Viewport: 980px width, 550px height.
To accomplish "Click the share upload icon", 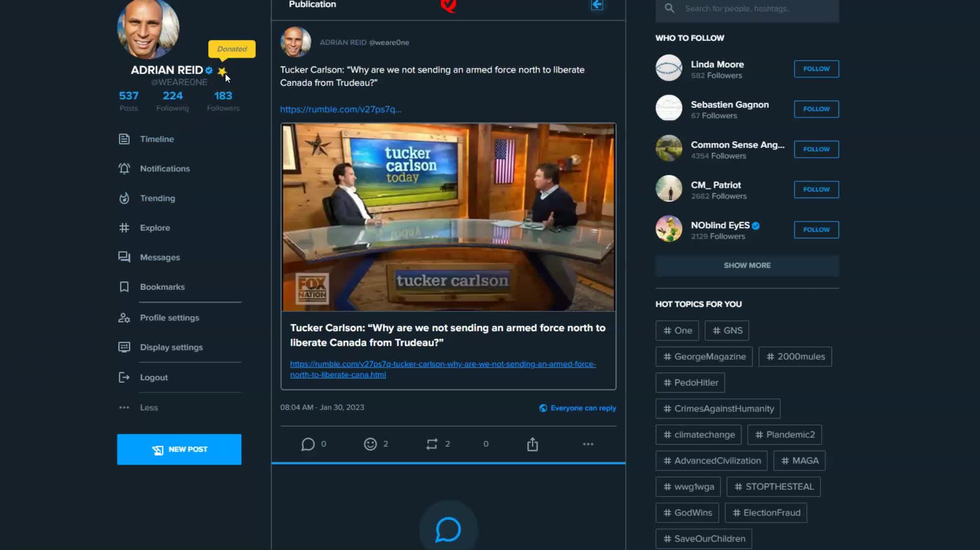I will (532, 444).
